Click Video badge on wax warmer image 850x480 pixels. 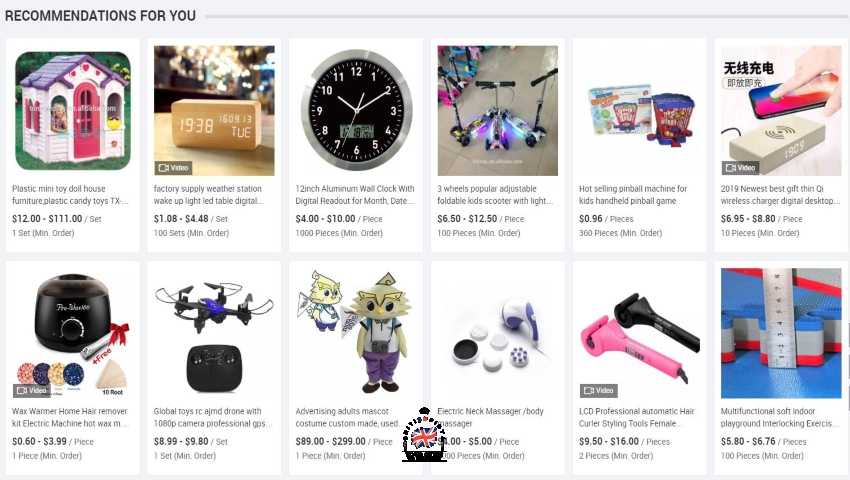coord(31,390)
